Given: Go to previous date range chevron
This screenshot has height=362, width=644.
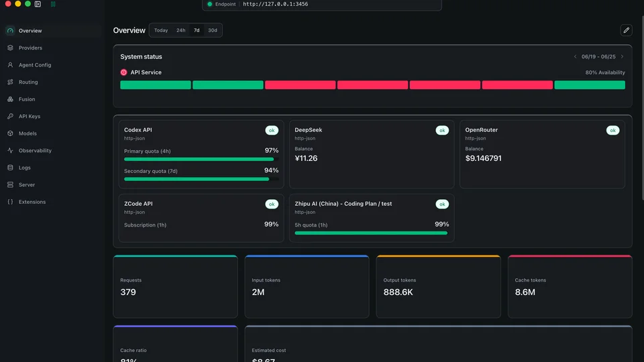Looking at the screenshot, I should (x=575, y=56).
